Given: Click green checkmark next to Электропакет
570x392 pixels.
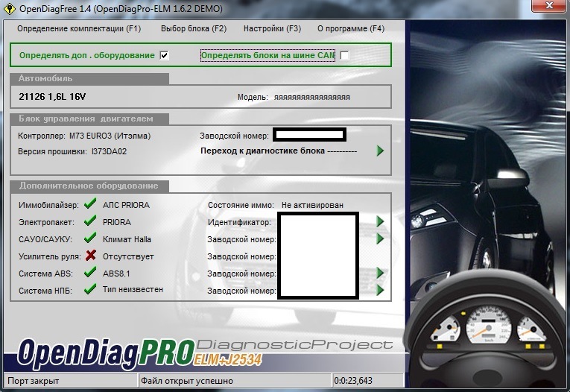Looking at the screenshot, I should point(90,221).
